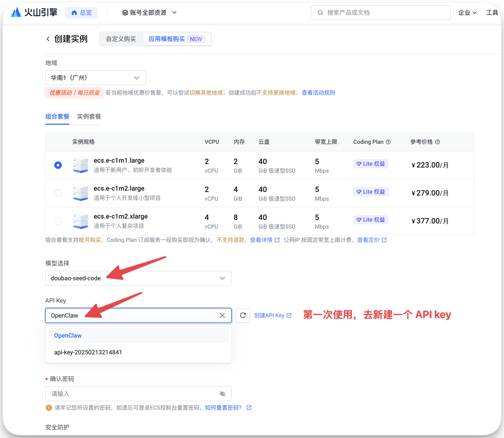
Task: Open the 企业 menu
Action: (467, 13)
